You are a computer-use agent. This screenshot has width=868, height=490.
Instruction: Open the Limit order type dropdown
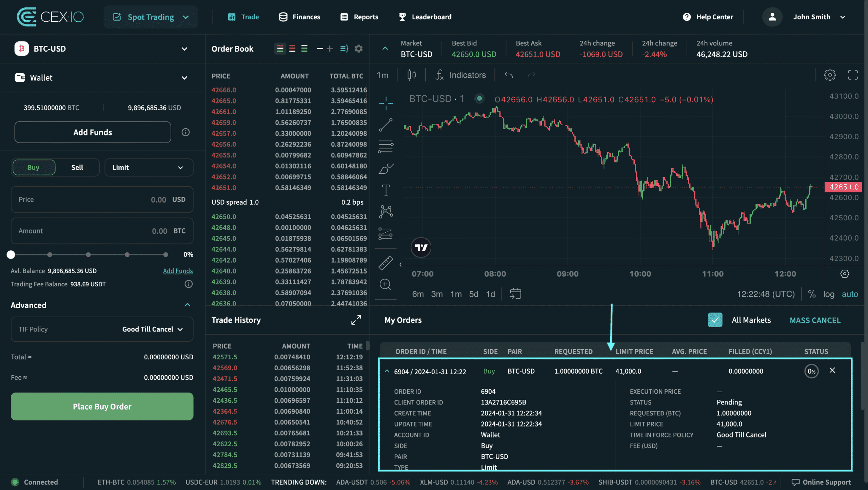149,167
